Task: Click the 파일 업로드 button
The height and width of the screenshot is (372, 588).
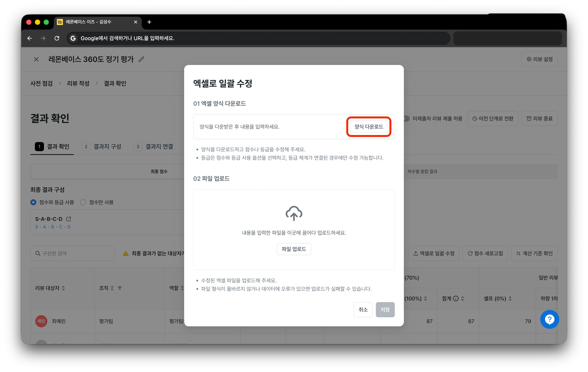Action: (294, 249)
